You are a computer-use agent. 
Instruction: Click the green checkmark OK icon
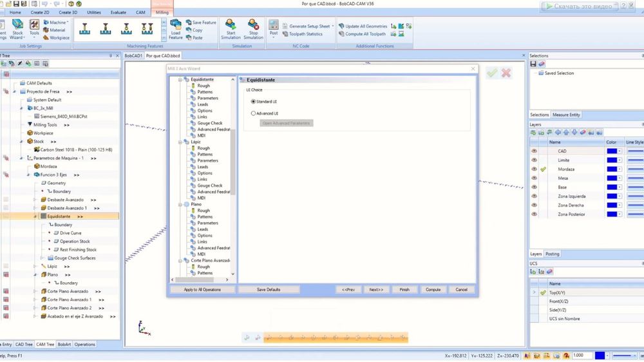coord(492,73)
